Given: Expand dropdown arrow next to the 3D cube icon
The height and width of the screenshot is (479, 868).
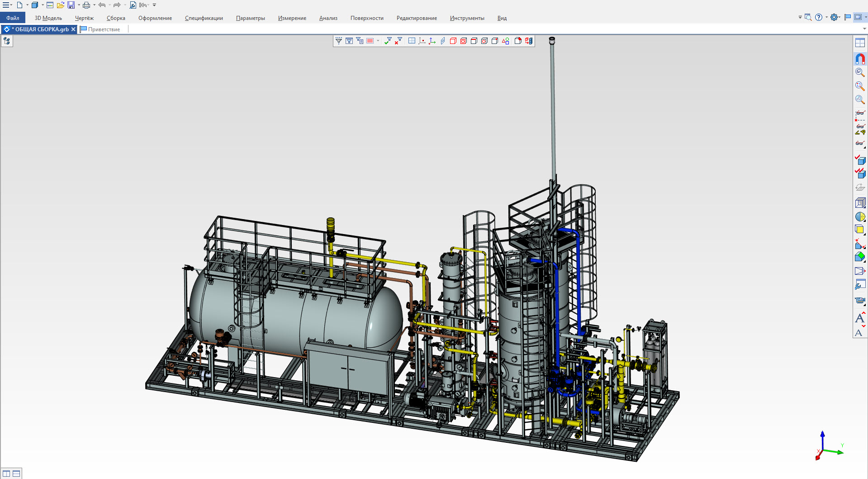Looking at the screenshot, I should click(43, 5).
